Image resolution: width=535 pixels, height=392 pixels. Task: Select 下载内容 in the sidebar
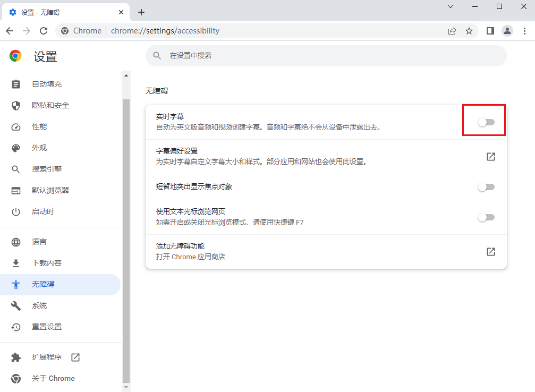point(60,263)
